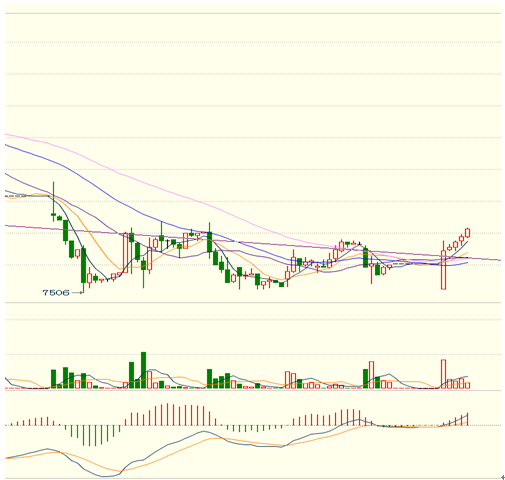
Task: Click the pink moving average line at left edge
Action: coord(7,135)
